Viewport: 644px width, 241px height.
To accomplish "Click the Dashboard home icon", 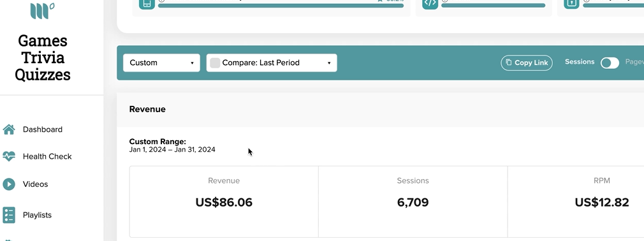I will pos(9,129).
